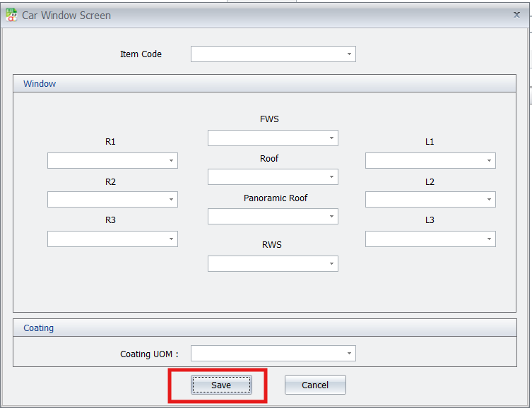Open the Roof dropdown arrow

click(331, 176)
